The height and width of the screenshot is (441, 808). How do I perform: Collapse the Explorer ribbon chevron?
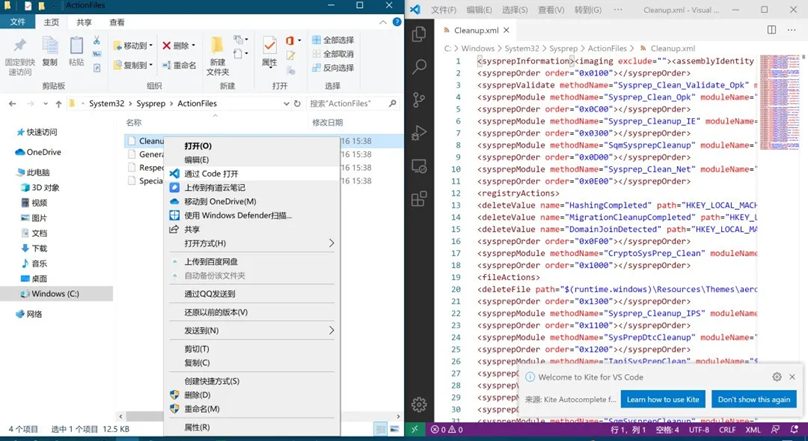(383, 22)
